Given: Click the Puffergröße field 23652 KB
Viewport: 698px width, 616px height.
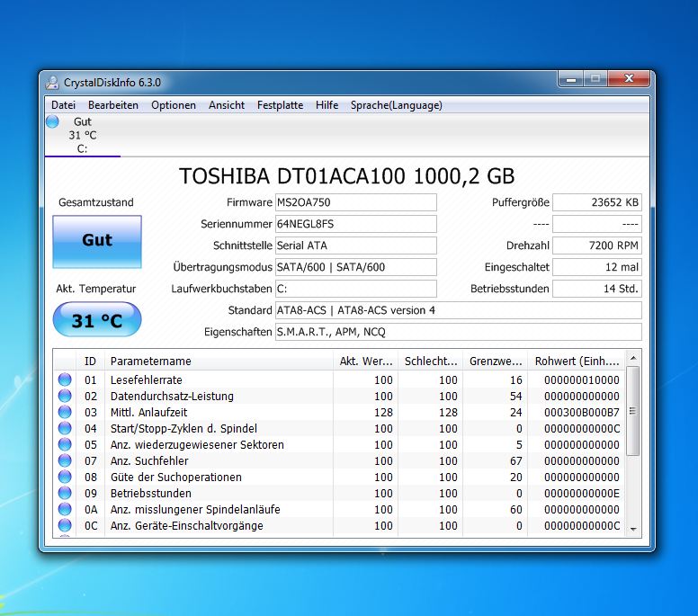Looking at the screenshot, I should 597,202.
